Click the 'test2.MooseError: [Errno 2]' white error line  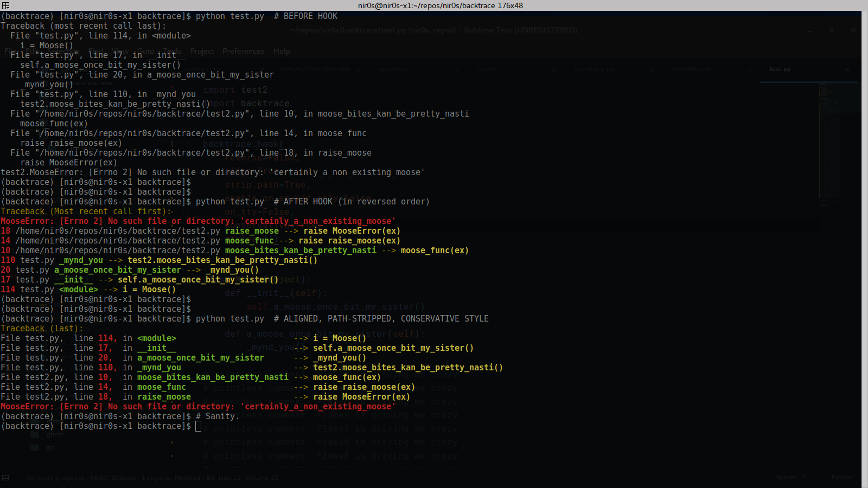(x=213, y=172)
